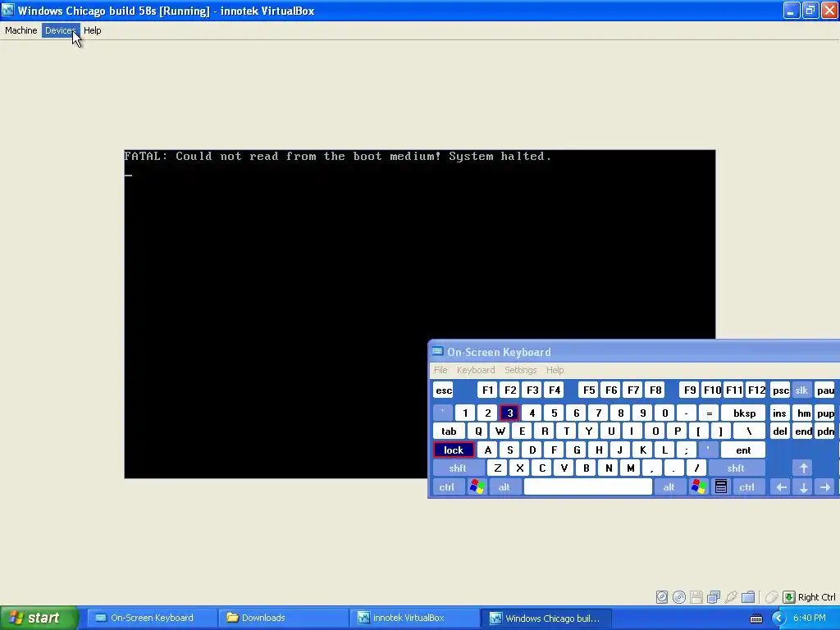
Task: Click the up arrow key
Action: (804, 468)
